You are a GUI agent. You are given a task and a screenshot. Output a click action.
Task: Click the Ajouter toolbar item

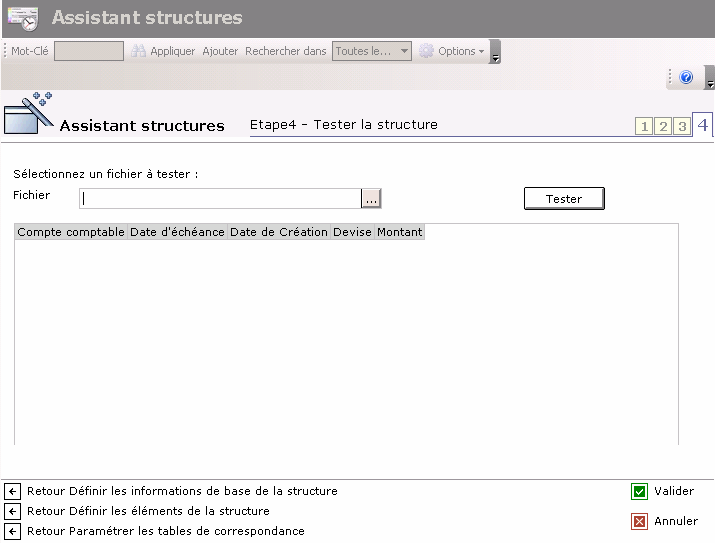point(220,51)
